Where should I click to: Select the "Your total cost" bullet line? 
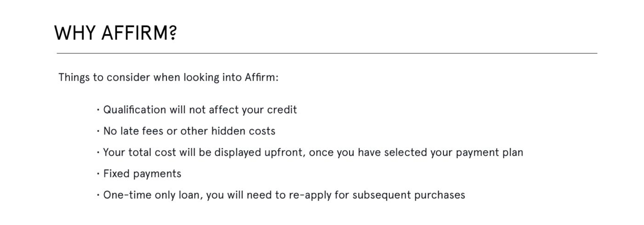[x=313, y=152]
